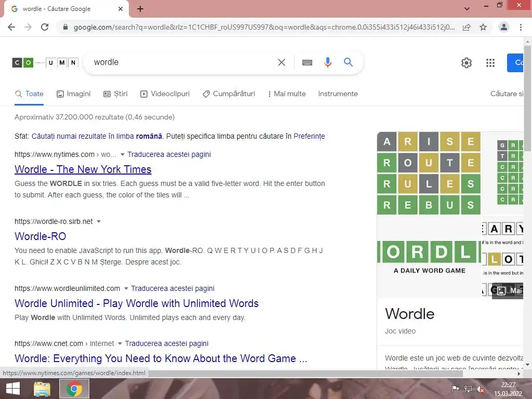Switch to the Videoclipuri tab
The width and height of the screenshot is (532, 399).
(165, 94)
